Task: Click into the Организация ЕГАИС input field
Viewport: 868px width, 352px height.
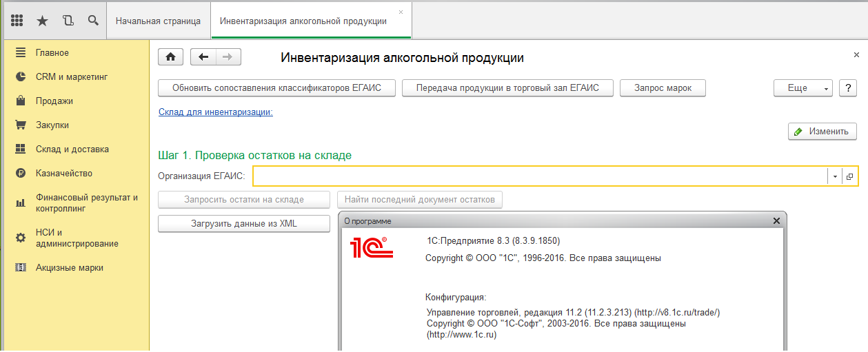Action: pyautogui.click(x=539, y=176)
